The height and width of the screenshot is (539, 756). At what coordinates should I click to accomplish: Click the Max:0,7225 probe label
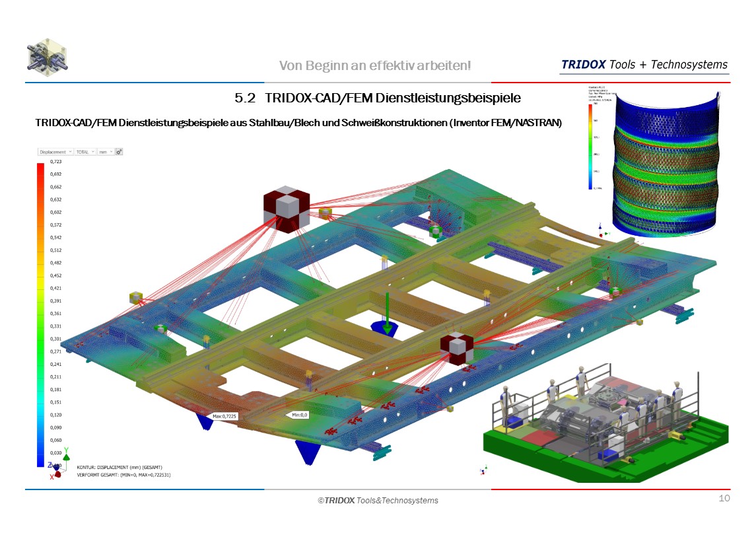224,417
